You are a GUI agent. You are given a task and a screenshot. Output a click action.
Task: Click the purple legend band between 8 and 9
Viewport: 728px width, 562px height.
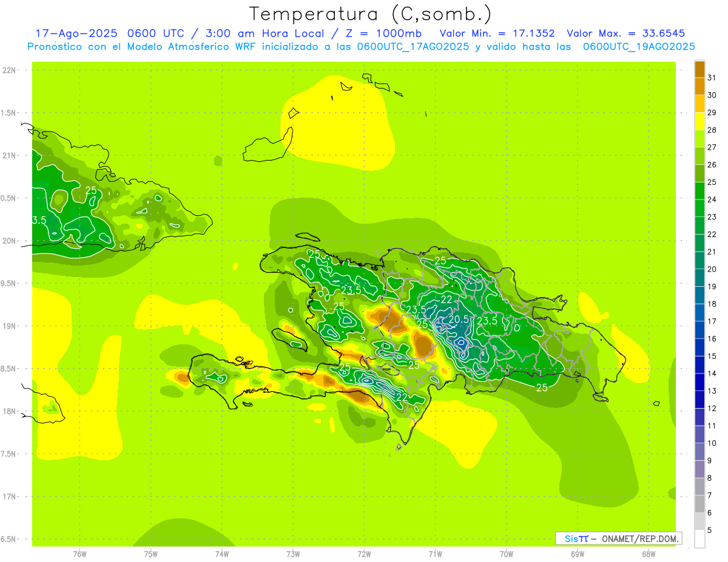[699, 469]
